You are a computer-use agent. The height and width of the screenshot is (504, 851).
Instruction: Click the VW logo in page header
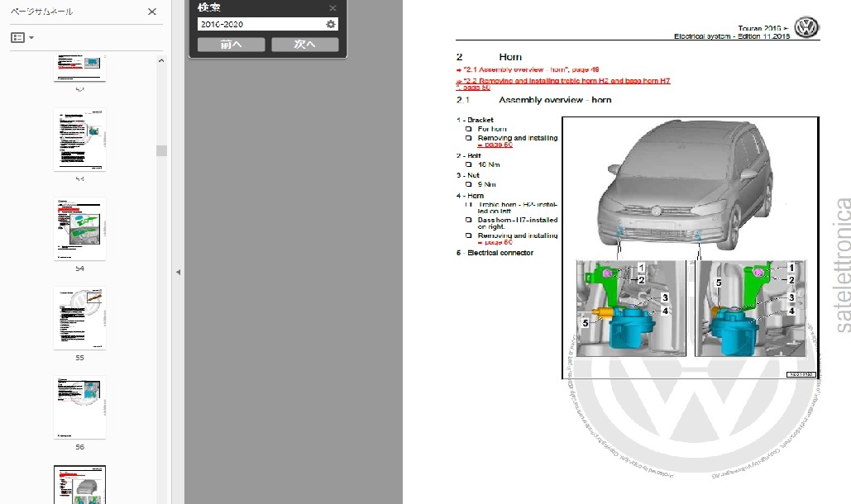(x=806, y=27)
